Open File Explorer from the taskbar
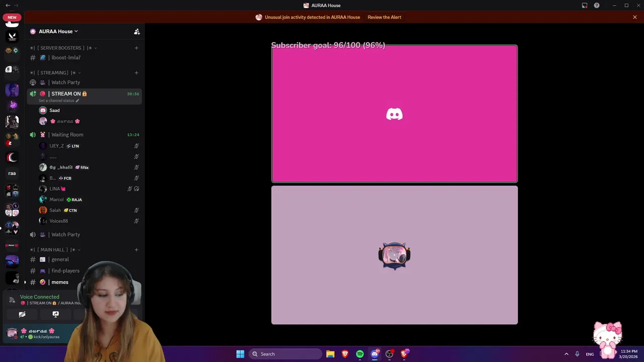This screenshot has width=644, height=362. (330, 354)
